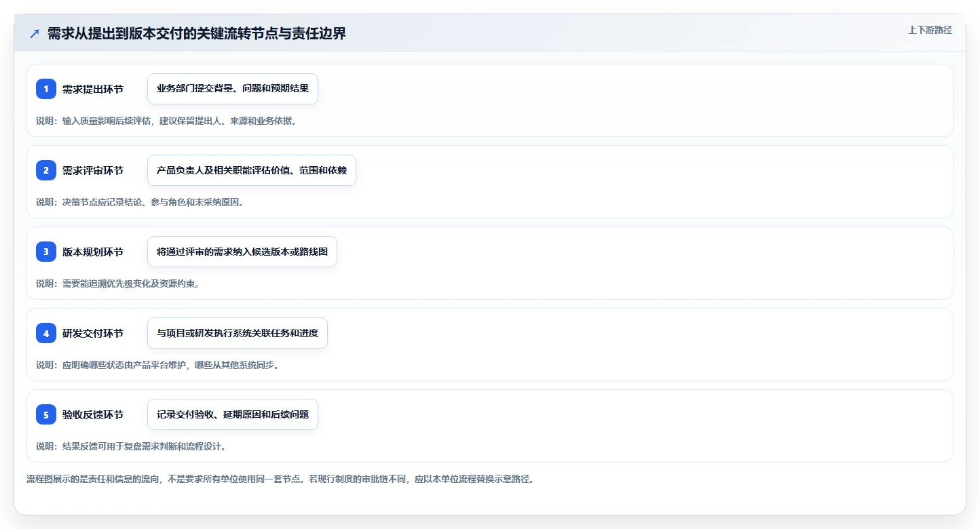Image resolution: width=980 pixels, height=529 pixels.
Task: Click the 上下游路径 label
Action: tap(930, 30)
